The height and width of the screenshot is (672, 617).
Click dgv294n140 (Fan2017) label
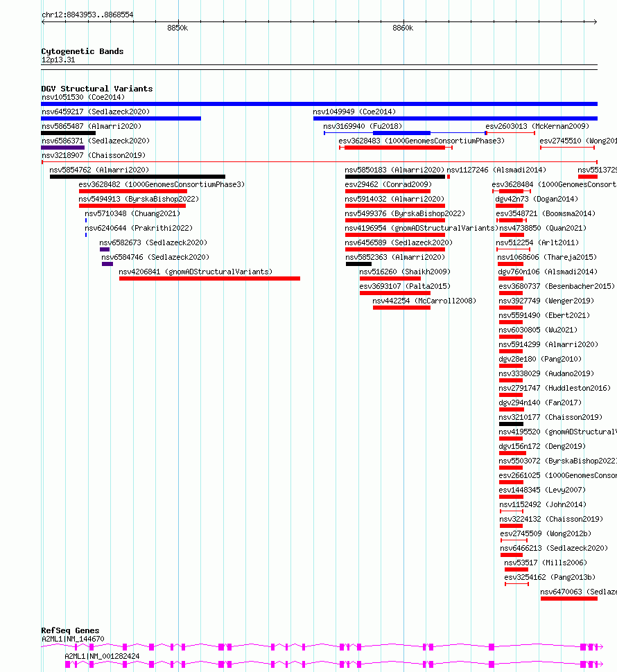540,403
